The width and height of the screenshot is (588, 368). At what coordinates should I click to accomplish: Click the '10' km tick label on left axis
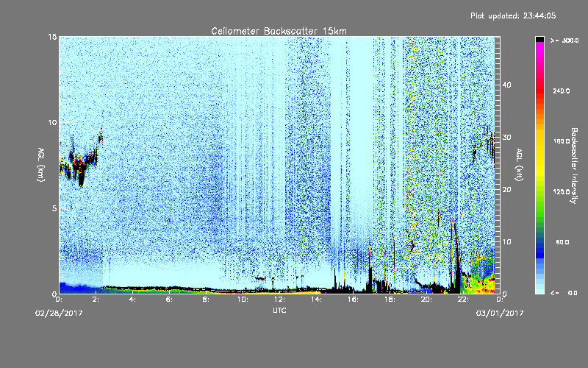point(52,123)
